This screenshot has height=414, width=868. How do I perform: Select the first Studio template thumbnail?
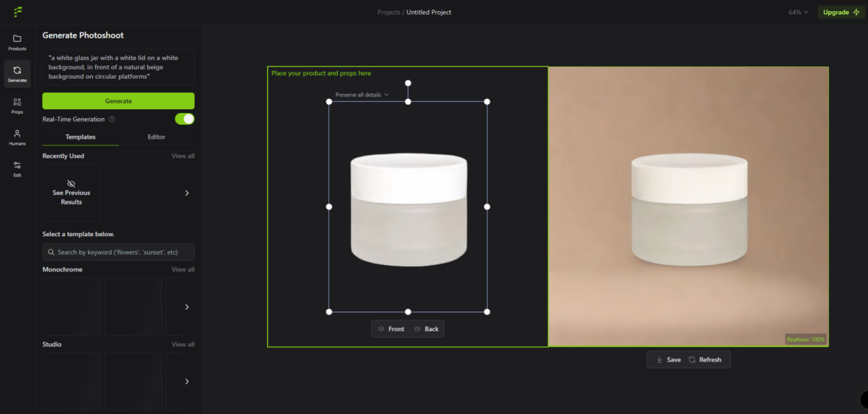click(x=72, y=382)
